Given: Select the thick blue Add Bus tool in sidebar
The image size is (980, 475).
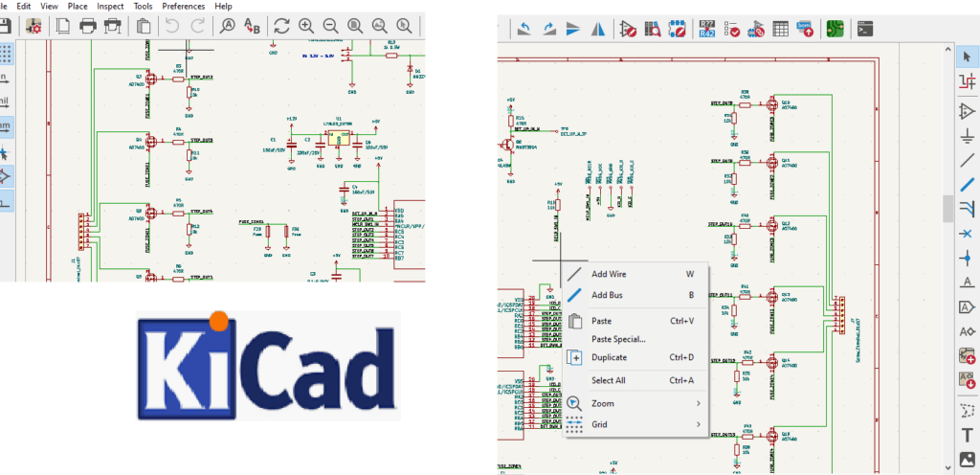Looking at the screenshot, I should pyautogui.click(x=968, y=185).
